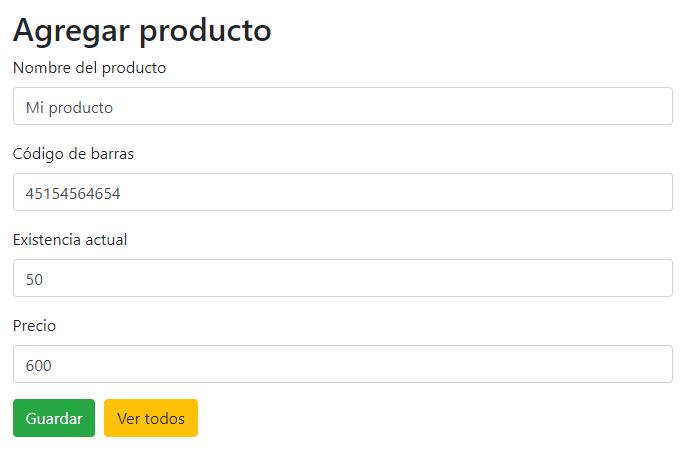This screenshot has width=684, height=449.
Task: Click the 'Código de barras' label text
Action: (x=73, y=154)
